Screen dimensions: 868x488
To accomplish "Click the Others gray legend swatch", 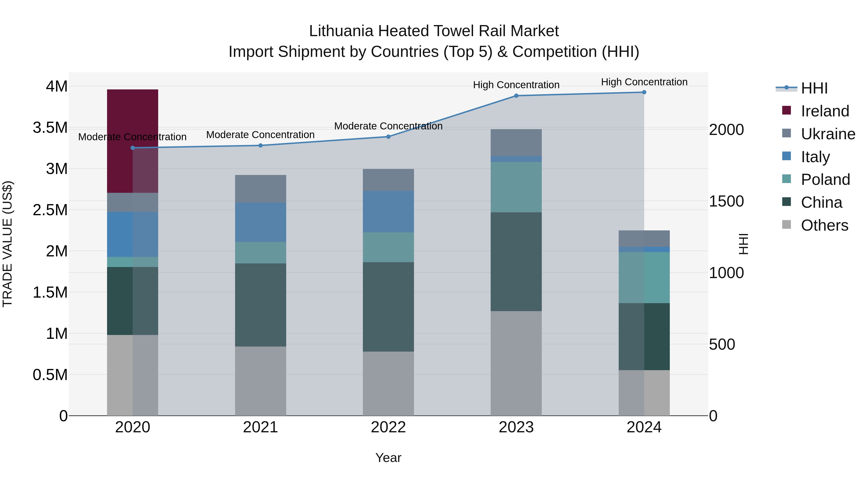I will (787, 224).
